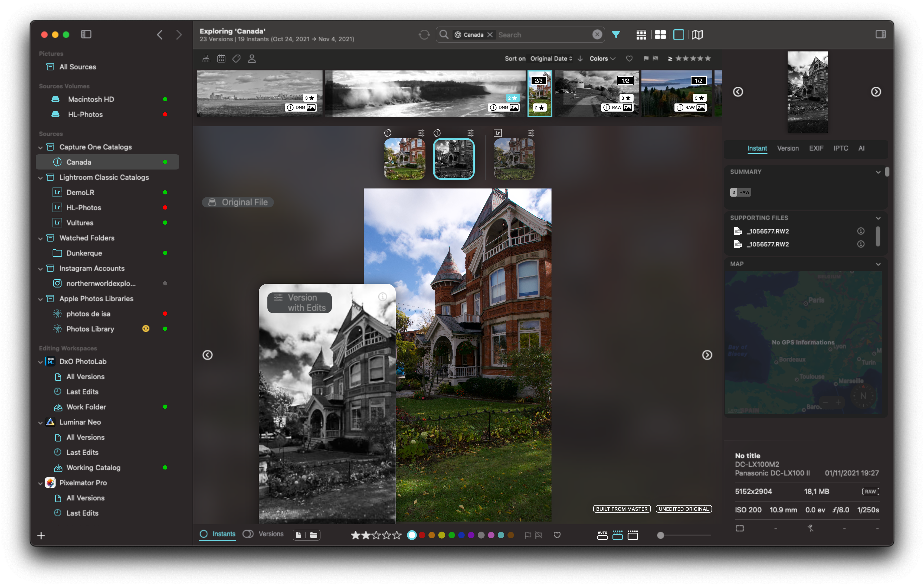Screen dimensions: 924x586
Task: Go back with the left chevron
Action: 160,35
